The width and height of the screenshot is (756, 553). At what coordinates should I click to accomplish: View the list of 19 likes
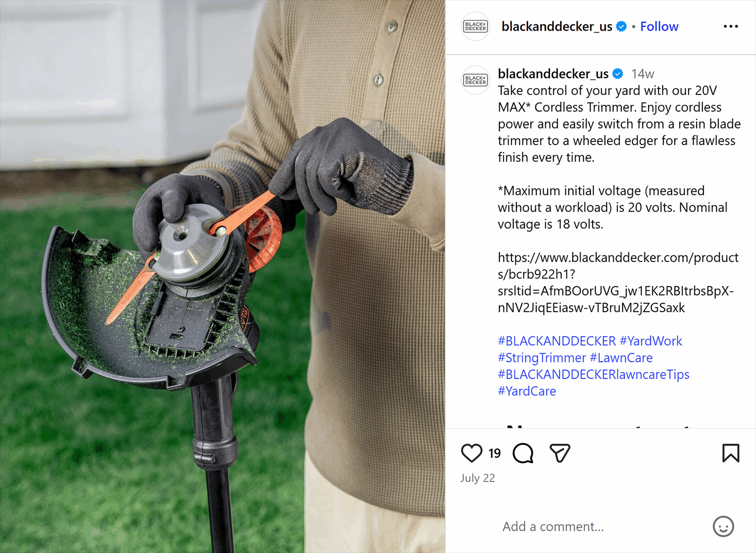tap(494, 453)
